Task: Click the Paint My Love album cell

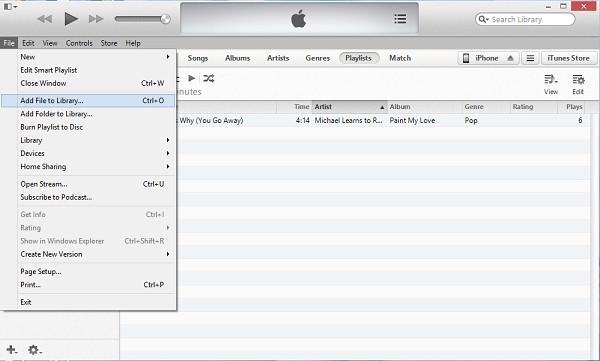Action: (412, 120)
